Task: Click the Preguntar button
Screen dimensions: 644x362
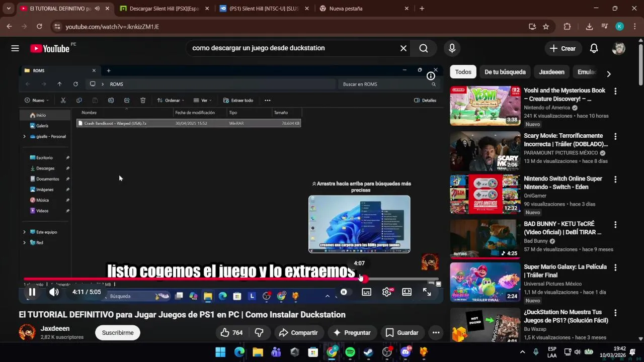Action: [x=352, y=333]
